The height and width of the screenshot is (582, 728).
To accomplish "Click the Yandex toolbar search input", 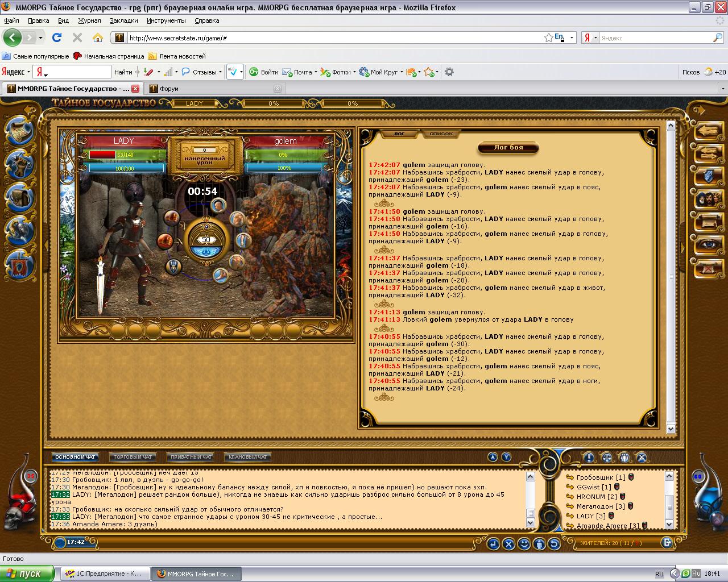I will [x=73, y=72].
